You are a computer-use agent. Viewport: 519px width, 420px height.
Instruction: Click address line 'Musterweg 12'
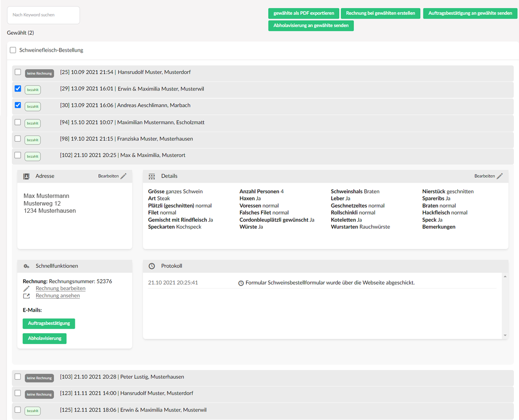pos(42,204)
